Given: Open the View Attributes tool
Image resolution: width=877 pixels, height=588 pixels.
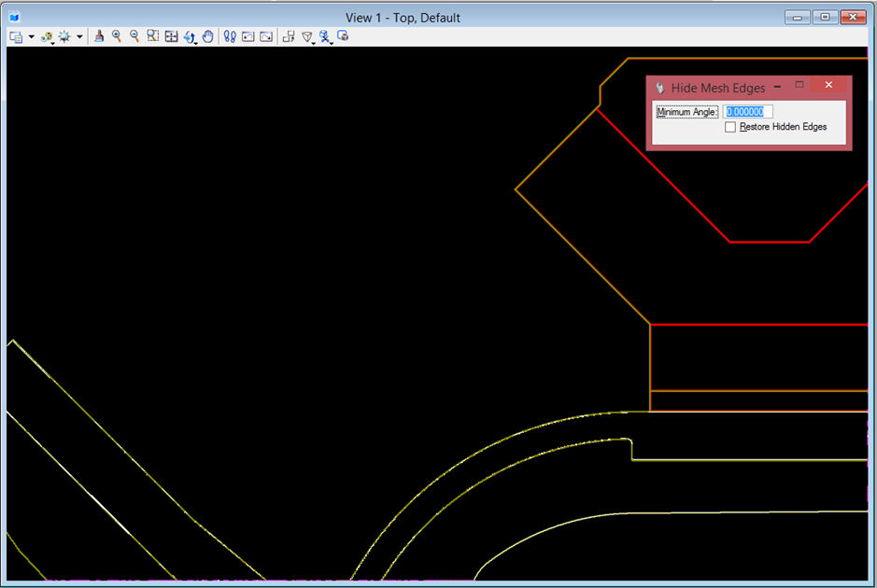Looking at the screenshot, I should tap(16, 37).
